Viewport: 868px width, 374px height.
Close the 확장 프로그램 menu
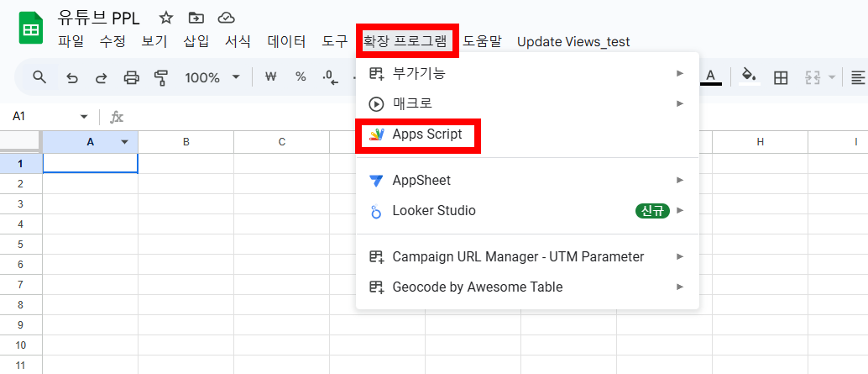[x=407, y=41]
